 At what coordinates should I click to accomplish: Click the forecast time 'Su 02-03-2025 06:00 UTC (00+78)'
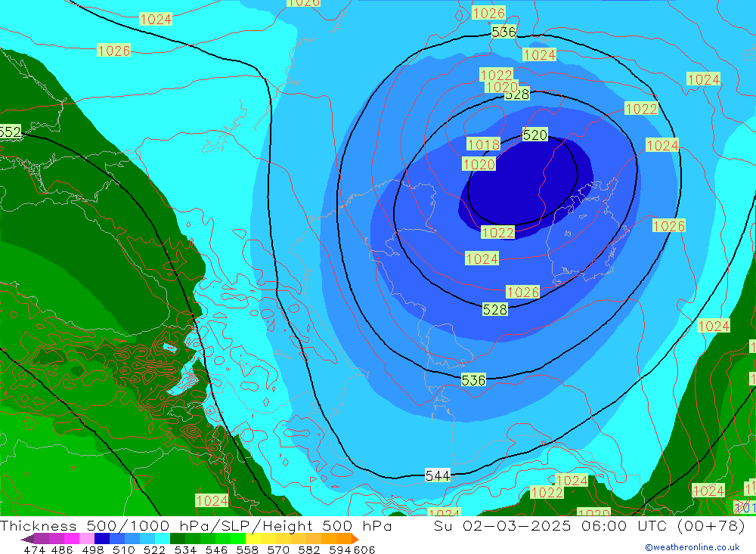point(589,525)
